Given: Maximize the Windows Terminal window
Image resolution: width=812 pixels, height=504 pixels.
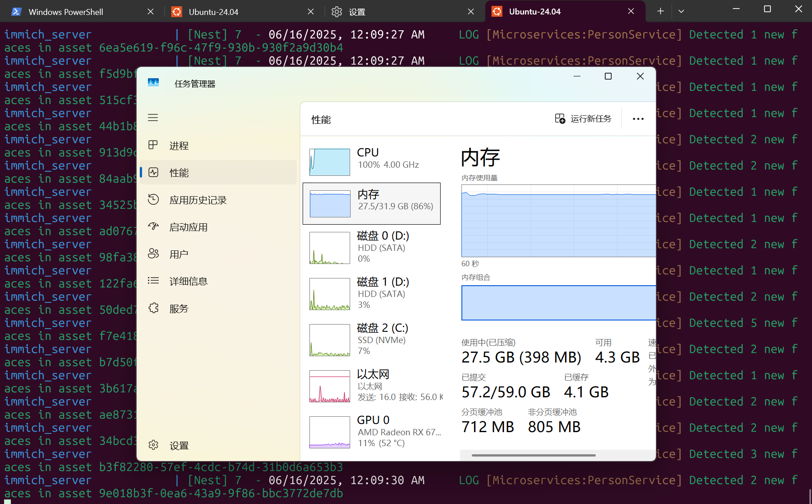Looking at the screenshot, I should (767, 9).
